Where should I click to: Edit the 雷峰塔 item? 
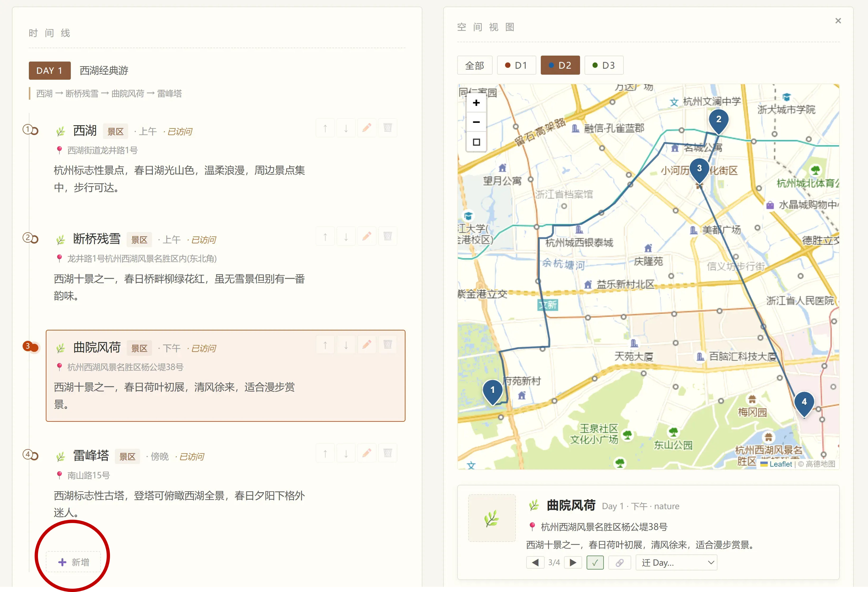tap(367, 453)
